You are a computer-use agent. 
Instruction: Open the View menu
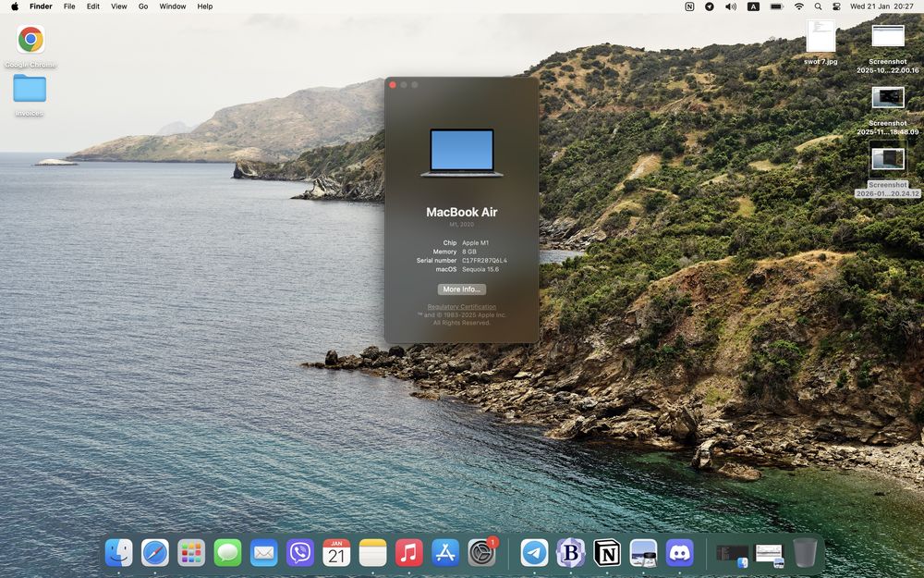119,6
